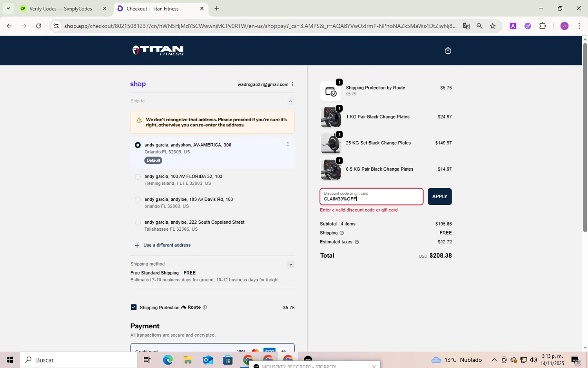
Task: Open the translate page icon
Action: point(466,26)
